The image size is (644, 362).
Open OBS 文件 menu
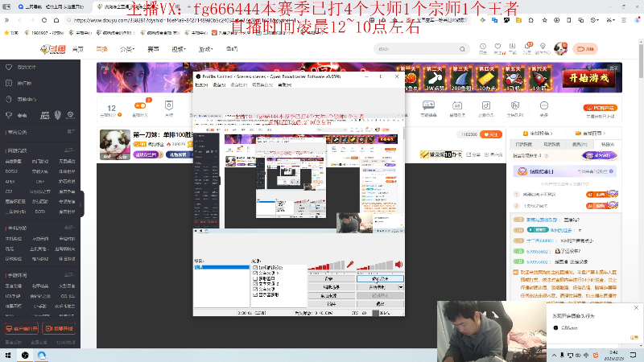click(x=200, y=85)
